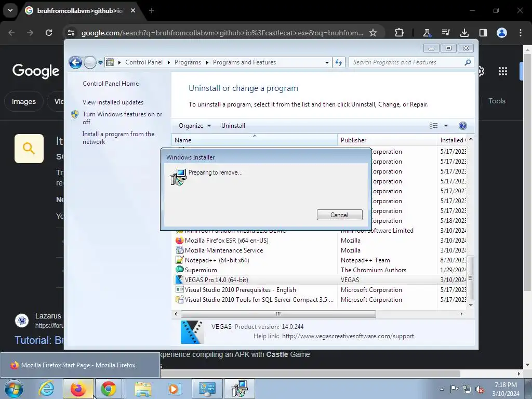Sort list by the Publisher column
532x399 pixels.
[x=387, y=140]
